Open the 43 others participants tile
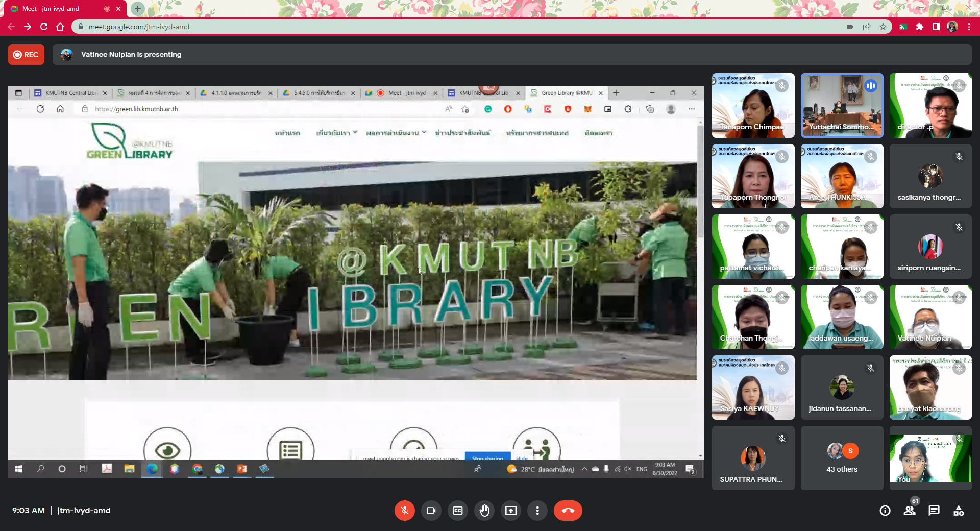This screenshot has height=531, width=980. (x=842, y=458)
